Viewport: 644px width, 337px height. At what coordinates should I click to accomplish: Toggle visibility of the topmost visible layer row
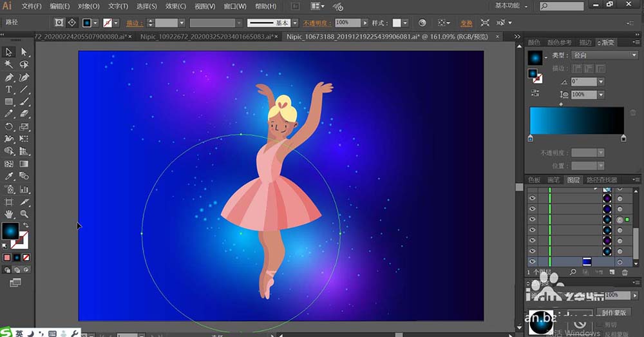[533, 198]
